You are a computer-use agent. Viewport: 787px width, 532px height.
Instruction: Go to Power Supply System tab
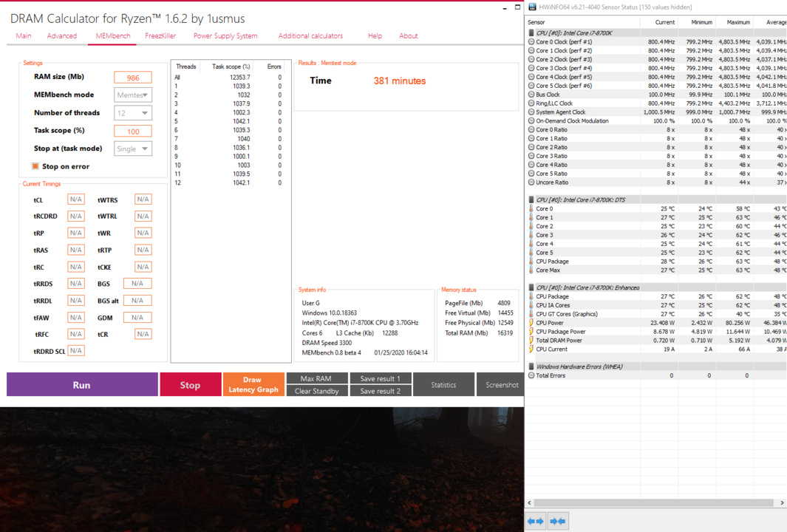point(225,35)
